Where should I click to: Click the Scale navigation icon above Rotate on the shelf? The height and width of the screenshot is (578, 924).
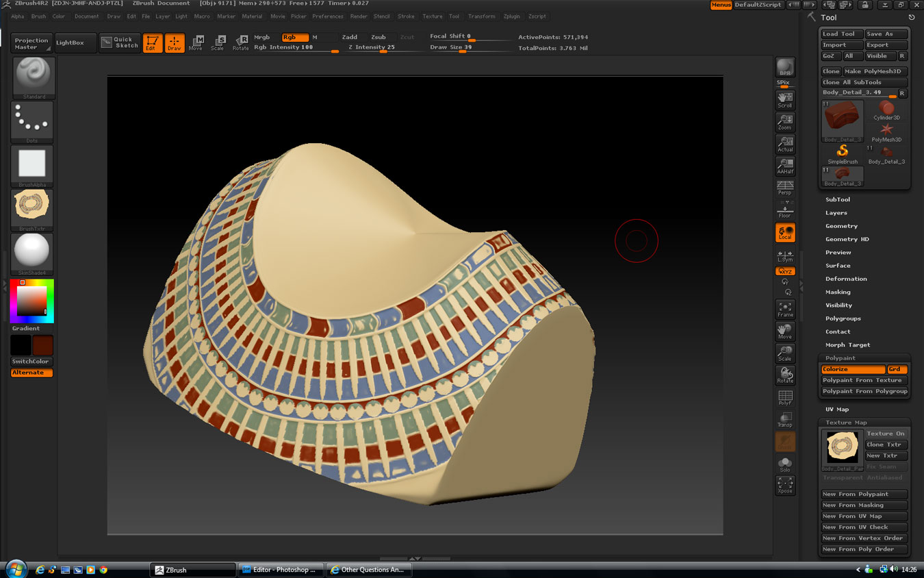[785, 353]
